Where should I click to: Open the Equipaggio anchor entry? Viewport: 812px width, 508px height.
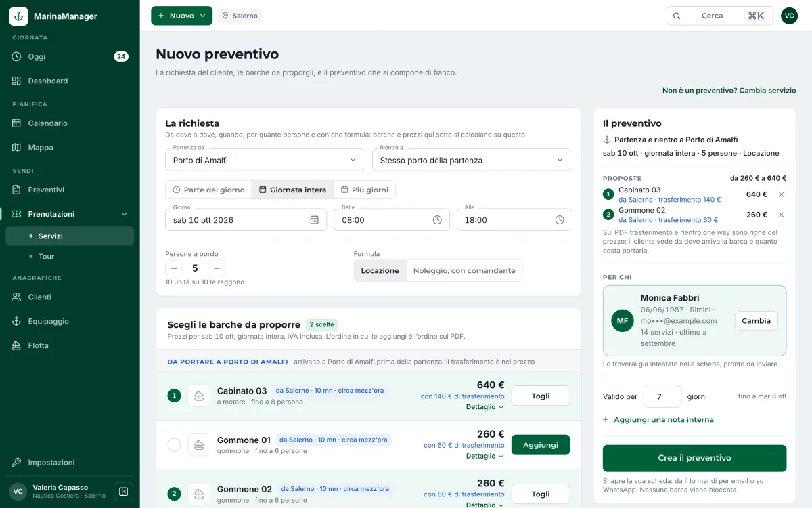click(x=70, y=321)
